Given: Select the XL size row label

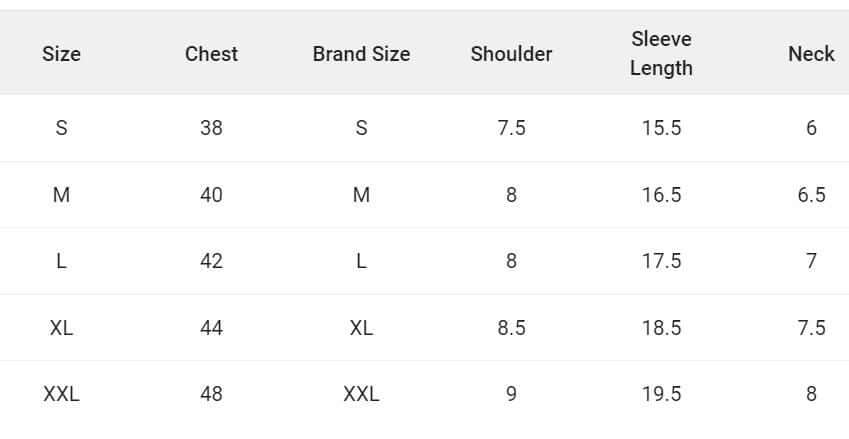Looking at the screenshot, I should pos(61,328).
